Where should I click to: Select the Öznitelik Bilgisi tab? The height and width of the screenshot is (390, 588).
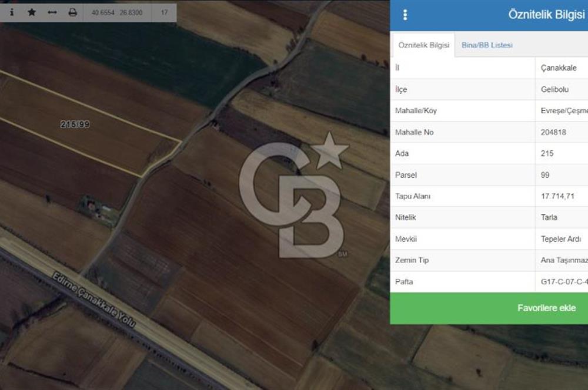tap(423, 45)
